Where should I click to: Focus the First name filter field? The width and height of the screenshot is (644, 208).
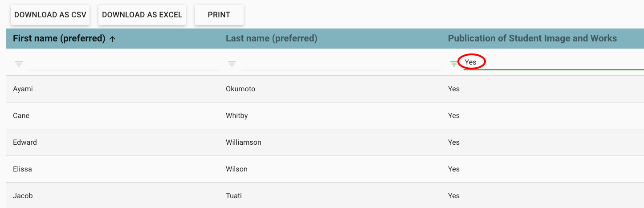pos(124,63)
